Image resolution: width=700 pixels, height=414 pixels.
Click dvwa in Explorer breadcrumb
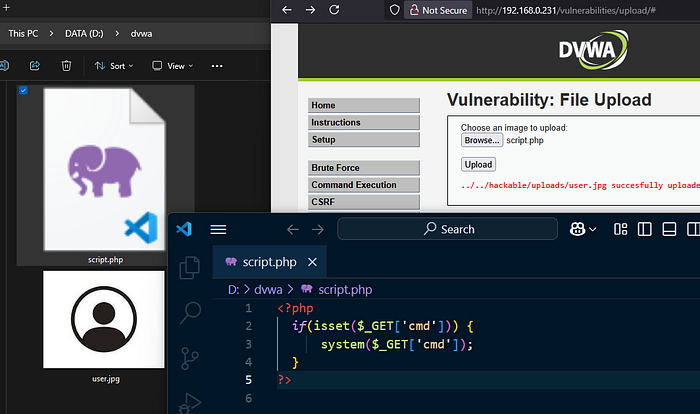[x=142, y=33]
